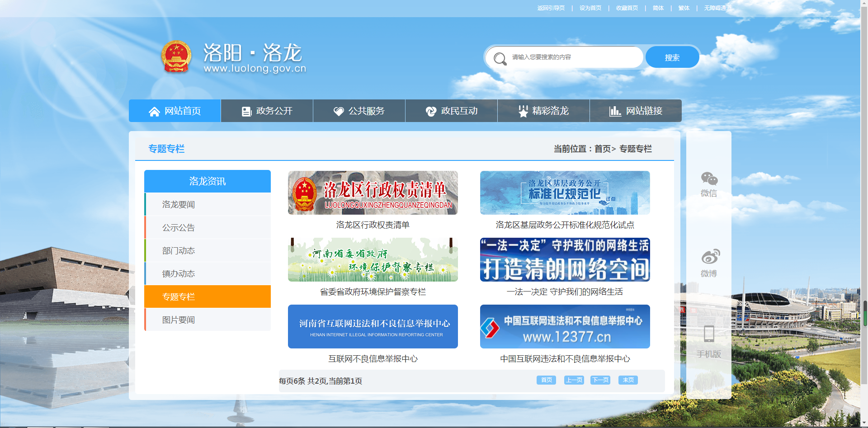Open 河南省委省政府环境保护督察专栏 banner

(373, 259)
